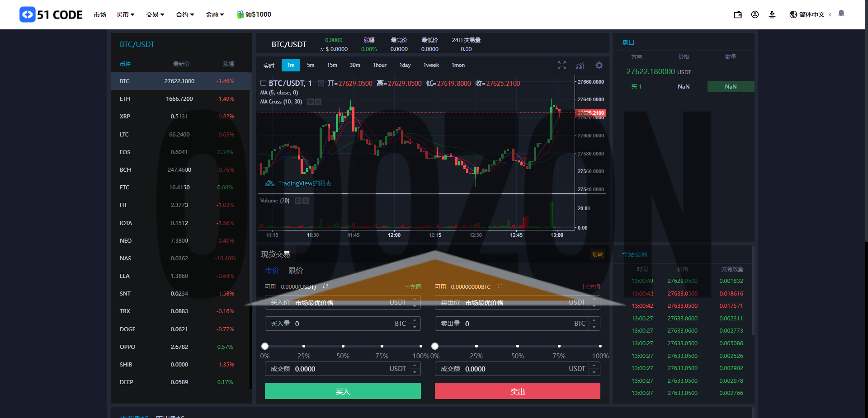Click the 买入量 input field
The width and height of the screenshot is (868, 418).
pos(343,324)
